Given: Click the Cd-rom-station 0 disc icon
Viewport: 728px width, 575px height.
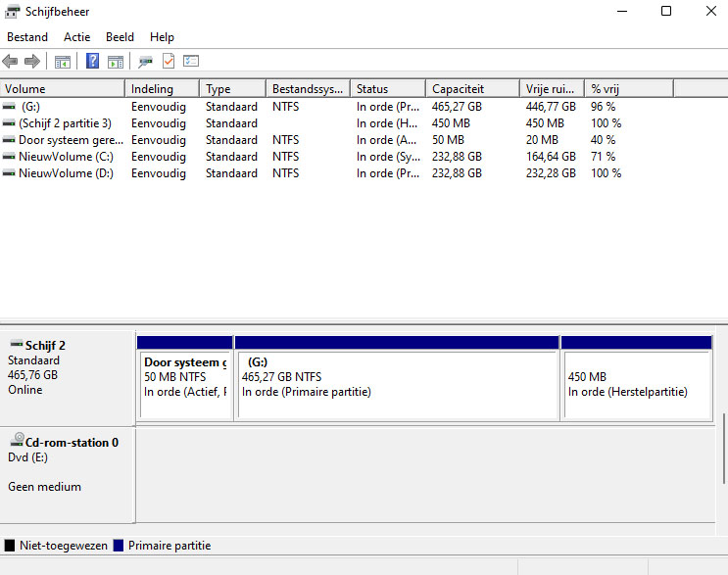Looking at the screenshot, I should click(x=18, y=440).
